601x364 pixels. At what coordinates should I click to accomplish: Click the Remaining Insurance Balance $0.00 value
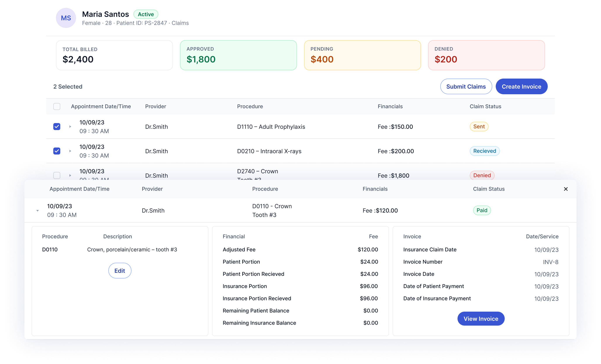371,323
